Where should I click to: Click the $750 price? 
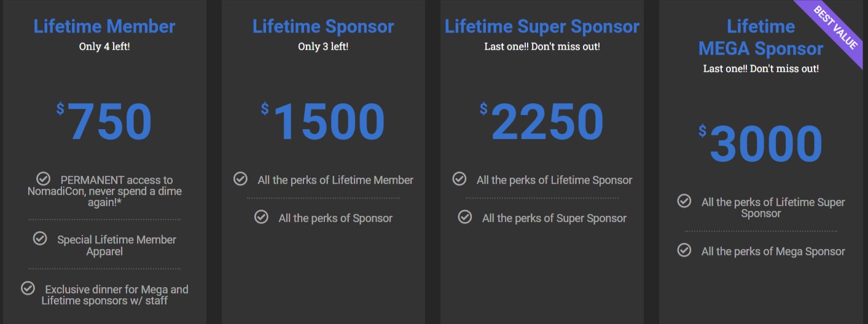[x=104, y=122]
